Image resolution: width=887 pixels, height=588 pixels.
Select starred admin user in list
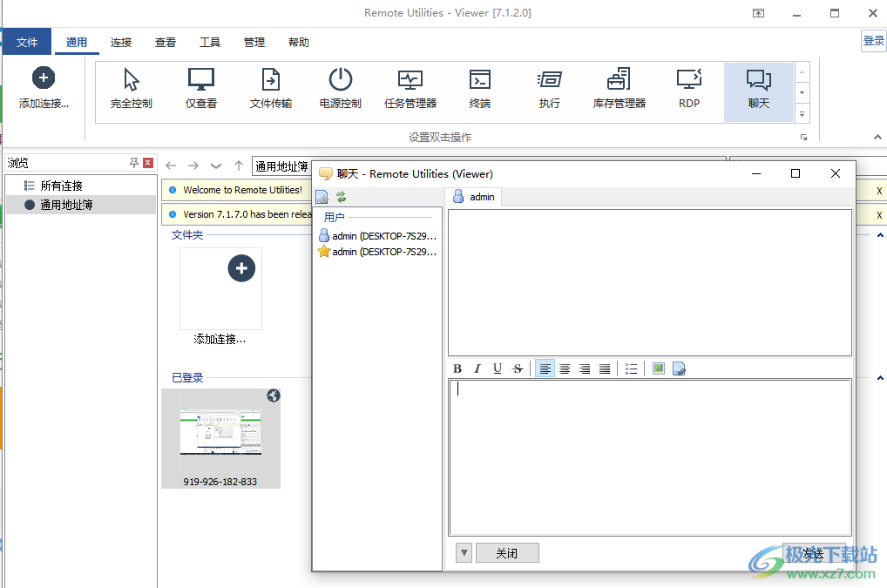(378, 252)
